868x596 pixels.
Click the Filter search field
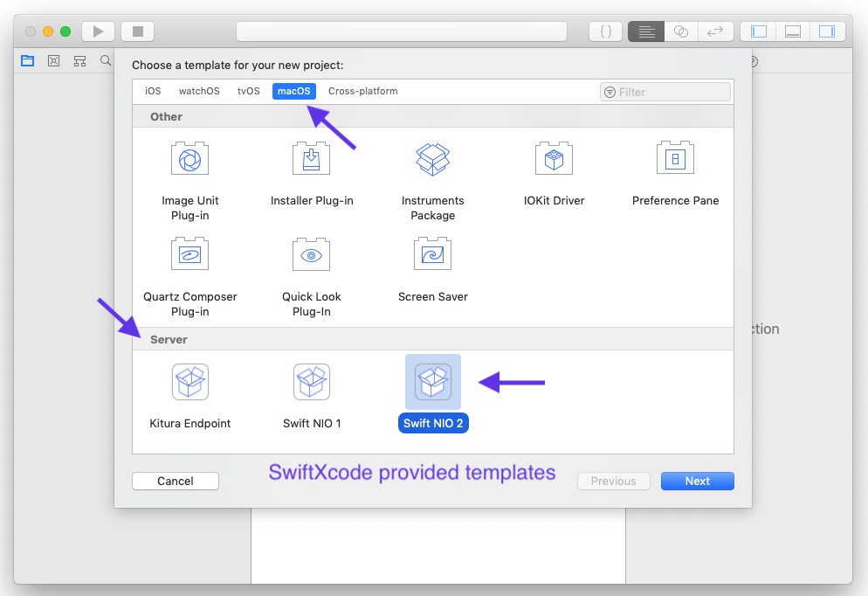click(665, 92)
